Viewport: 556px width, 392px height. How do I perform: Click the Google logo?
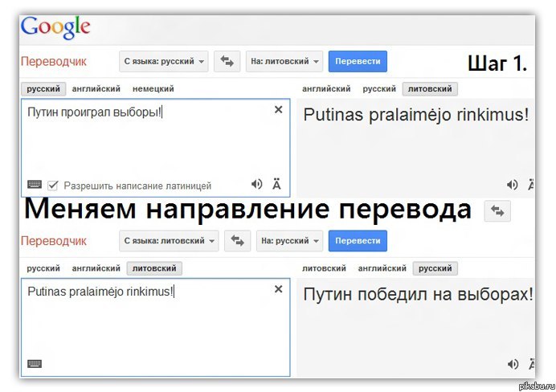coord(55,28)
